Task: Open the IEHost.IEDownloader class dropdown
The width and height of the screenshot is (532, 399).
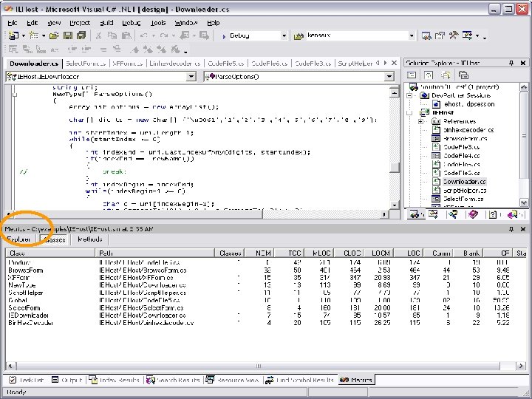Action: tap(191, 77)
